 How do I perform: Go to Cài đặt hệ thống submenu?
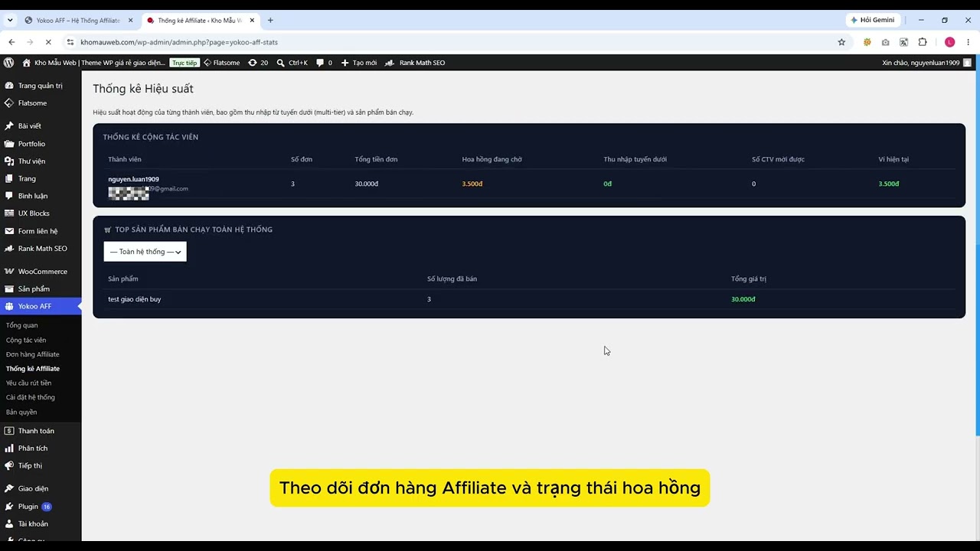pos(31,397)
